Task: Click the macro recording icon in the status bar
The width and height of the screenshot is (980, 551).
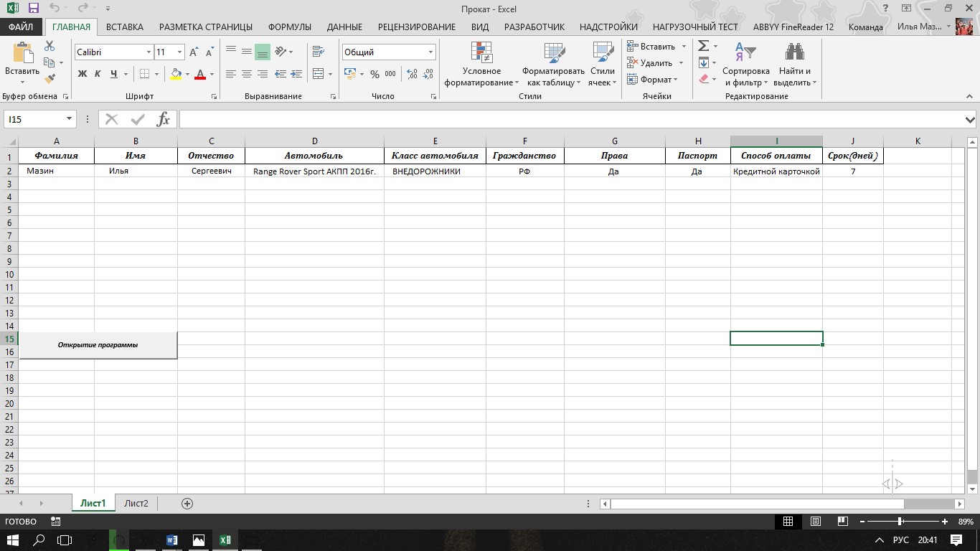Action: point(56,522)
